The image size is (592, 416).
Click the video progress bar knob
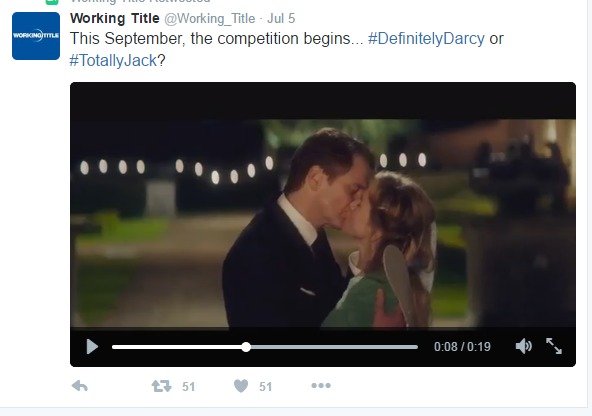point(246,347)
